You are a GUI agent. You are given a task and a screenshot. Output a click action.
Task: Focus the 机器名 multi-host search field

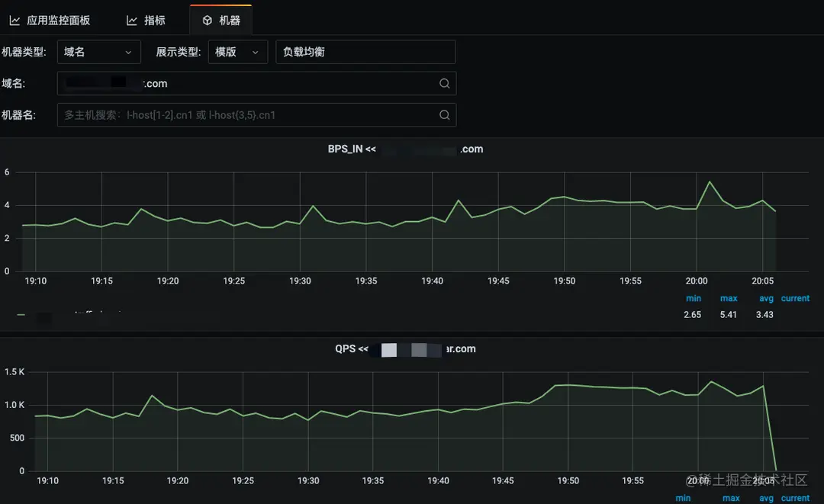[256, 115]
